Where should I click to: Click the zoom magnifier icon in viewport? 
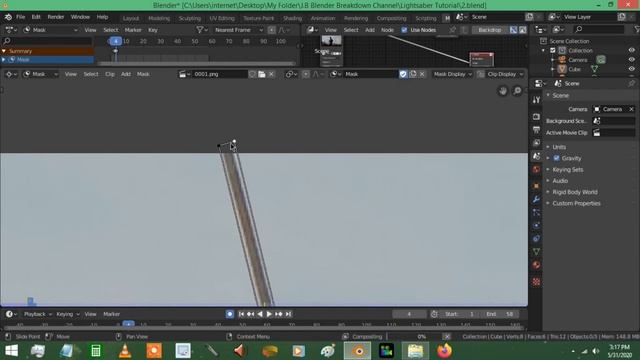517,91
